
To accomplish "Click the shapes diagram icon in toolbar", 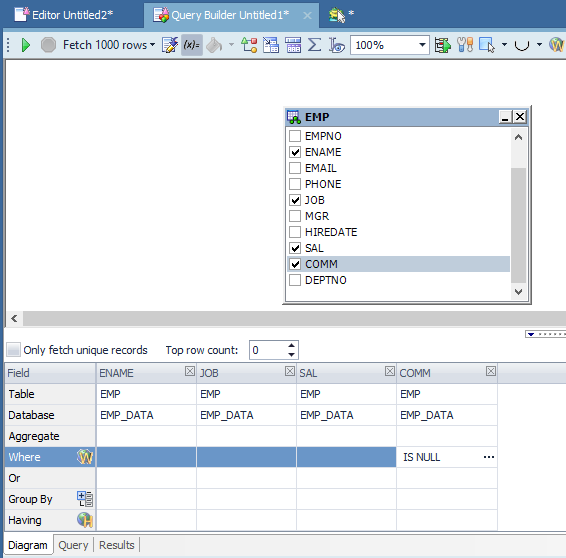I will tap(249, 45).
